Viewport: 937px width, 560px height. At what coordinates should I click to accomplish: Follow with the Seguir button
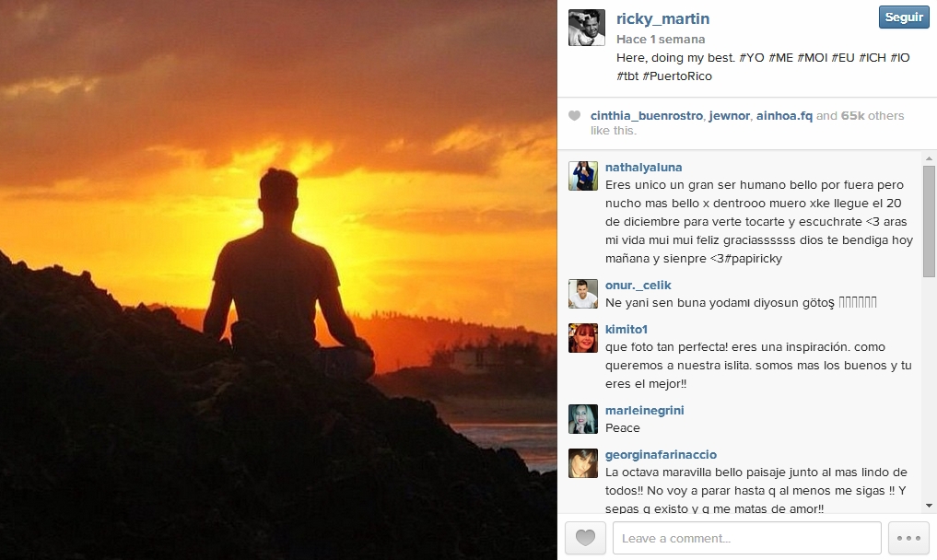(904, 17)
